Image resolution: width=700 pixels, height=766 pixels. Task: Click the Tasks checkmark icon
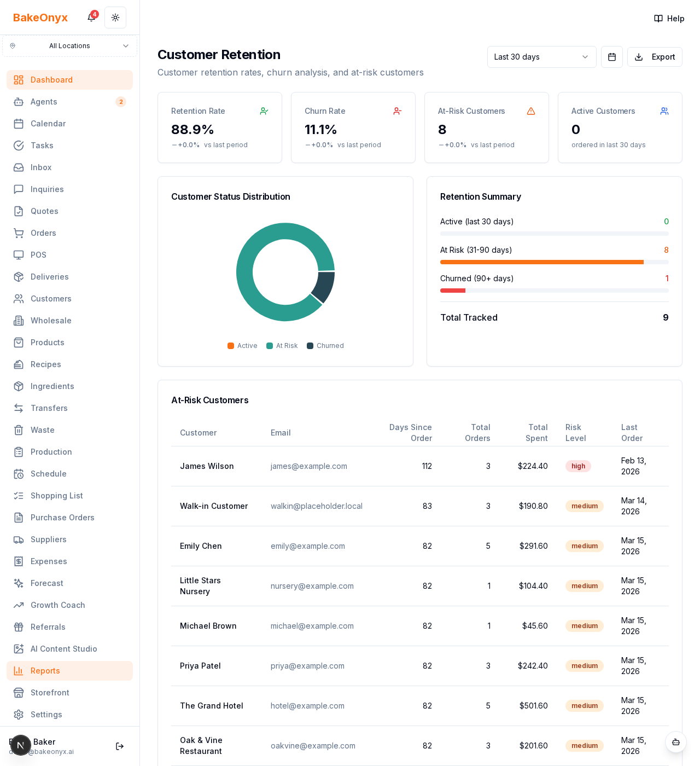[x=19, y=146]
